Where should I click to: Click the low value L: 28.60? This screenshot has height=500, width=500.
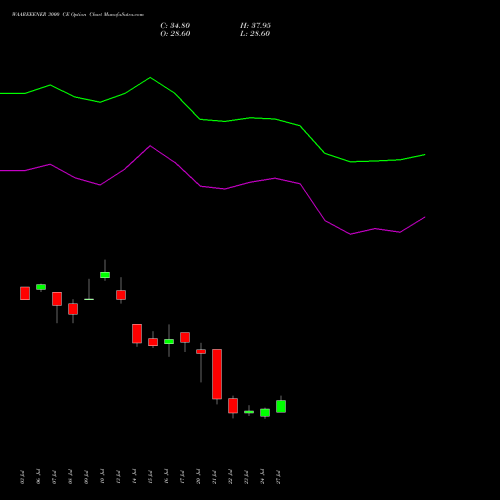click(255, 34)
